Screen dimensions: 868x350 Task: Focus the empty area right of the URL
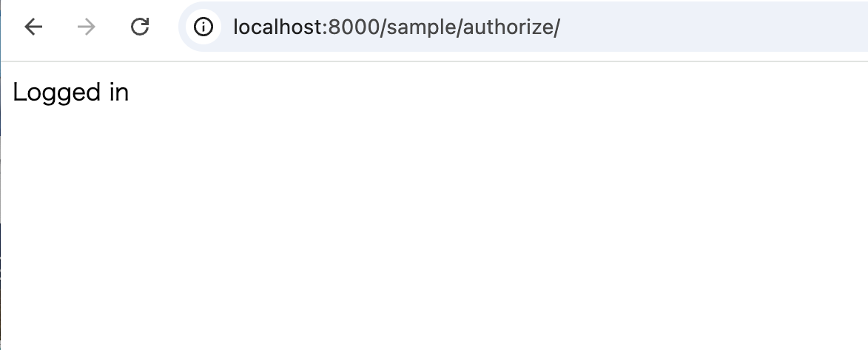pyautogui.click(x=714, y=27)
